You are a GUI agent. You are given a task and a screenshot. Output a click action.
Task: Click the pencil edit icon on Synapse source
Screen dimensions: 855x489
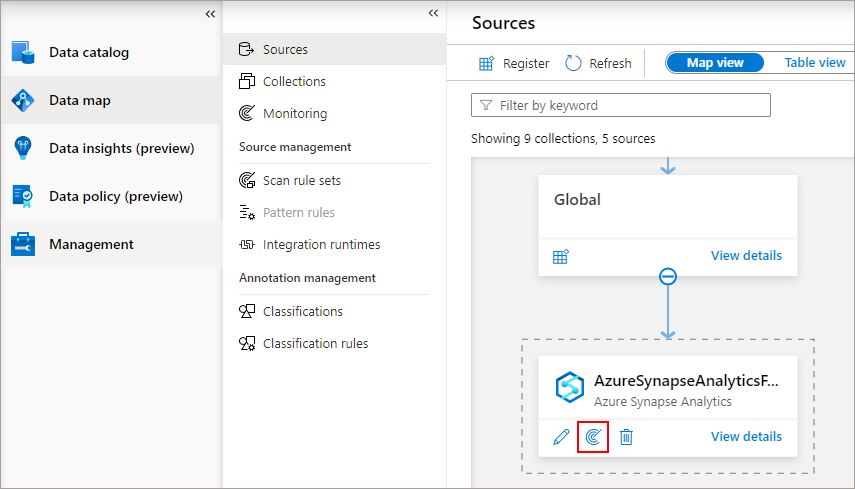561,437
